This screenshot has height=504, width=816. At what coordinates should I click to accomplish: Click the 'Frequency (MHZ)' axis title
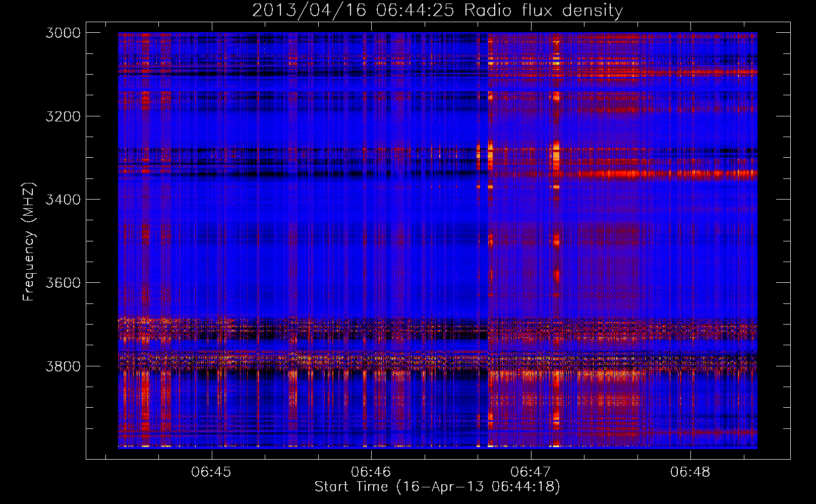29,242
